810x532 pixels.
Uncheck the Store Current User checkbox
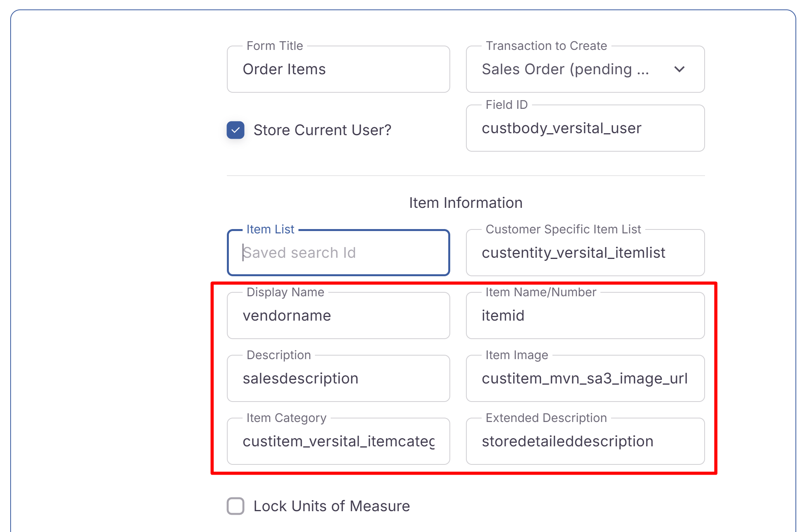235,130
